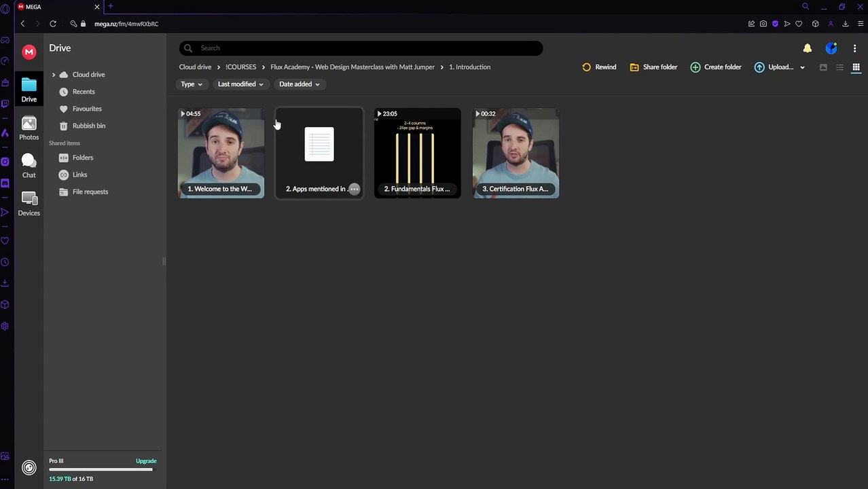Open the saved passwords key icon
The height and width of the screenshot is (489, 868).
pos(73,24)
